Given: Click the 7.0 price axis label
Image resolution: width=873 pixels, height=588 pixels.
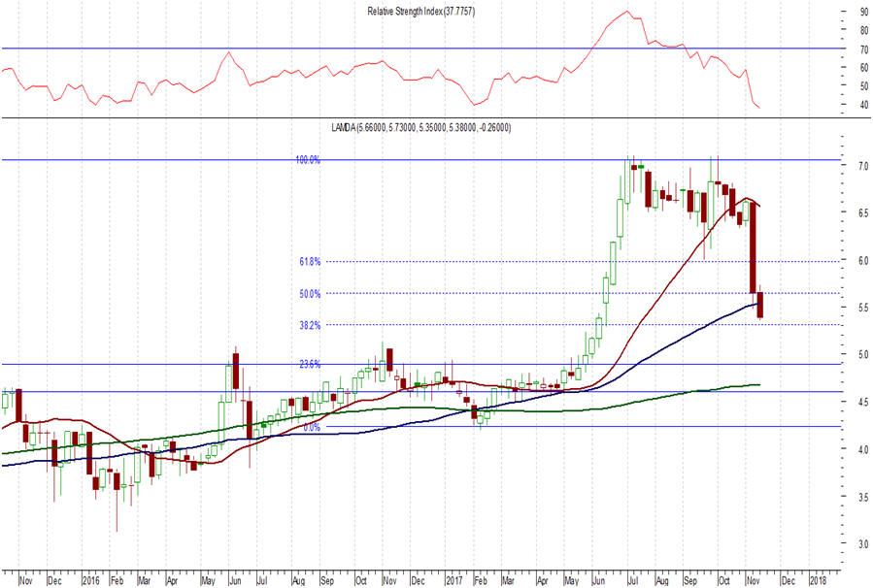Looking at the screenshot, I should click(835, 166).
